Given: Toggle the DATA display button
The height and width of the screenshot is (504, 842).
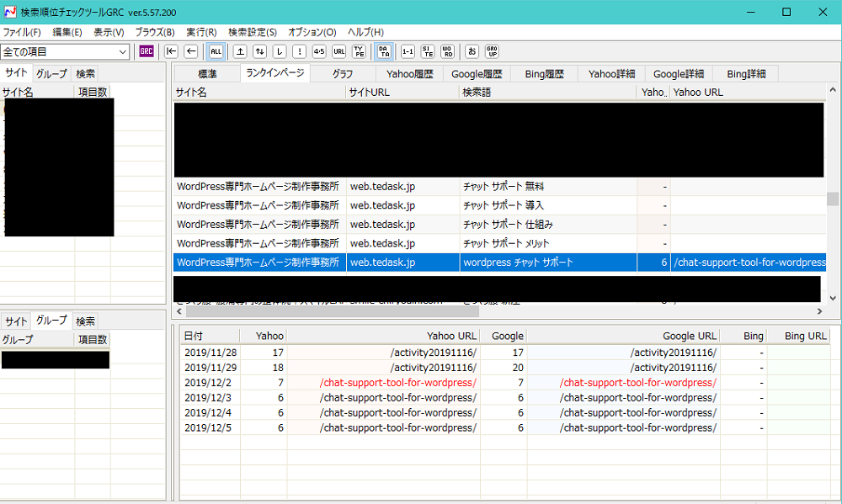Looking at the screenshot, I should point(383,51).
